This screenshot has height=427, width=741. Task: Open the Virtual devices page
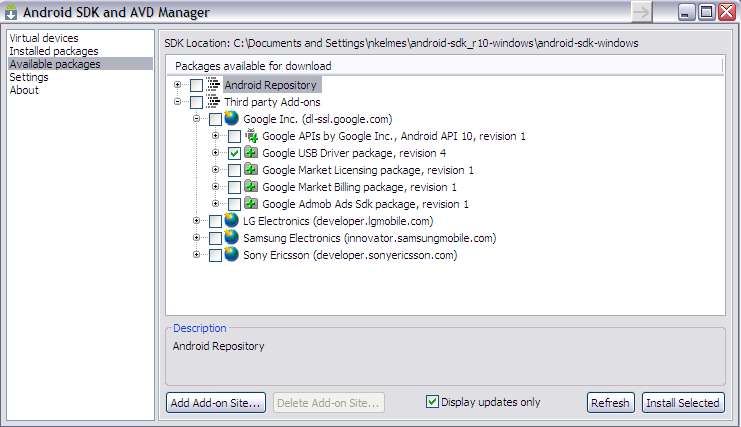[x=44, y=38]
